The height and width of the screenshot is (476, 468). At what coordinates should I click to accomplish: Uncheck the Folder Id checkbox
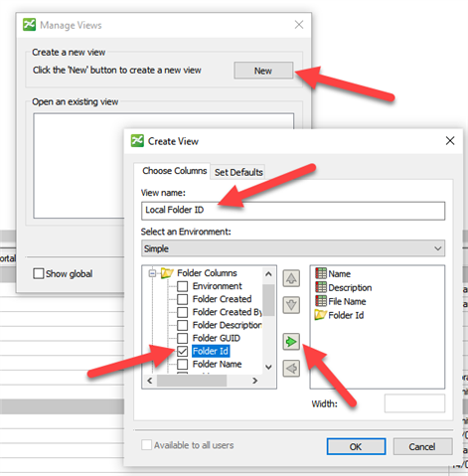pos(182,351)
